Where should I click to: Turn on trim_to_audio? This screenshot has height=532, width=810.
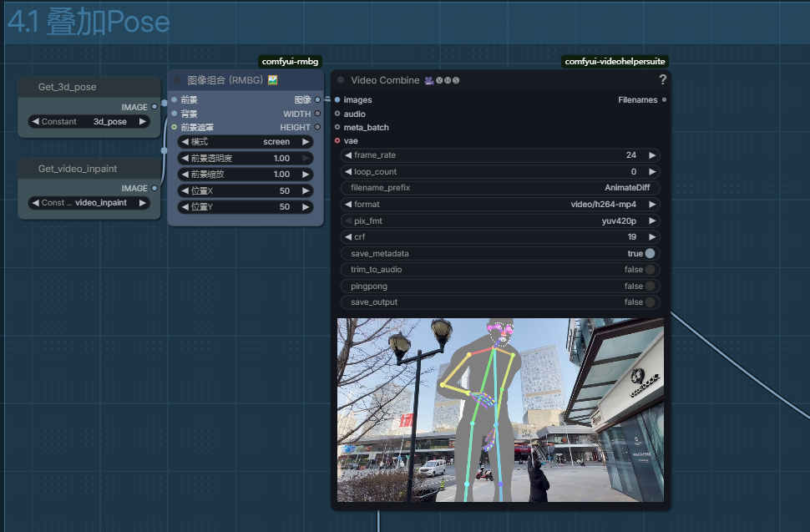coord(649,270)
